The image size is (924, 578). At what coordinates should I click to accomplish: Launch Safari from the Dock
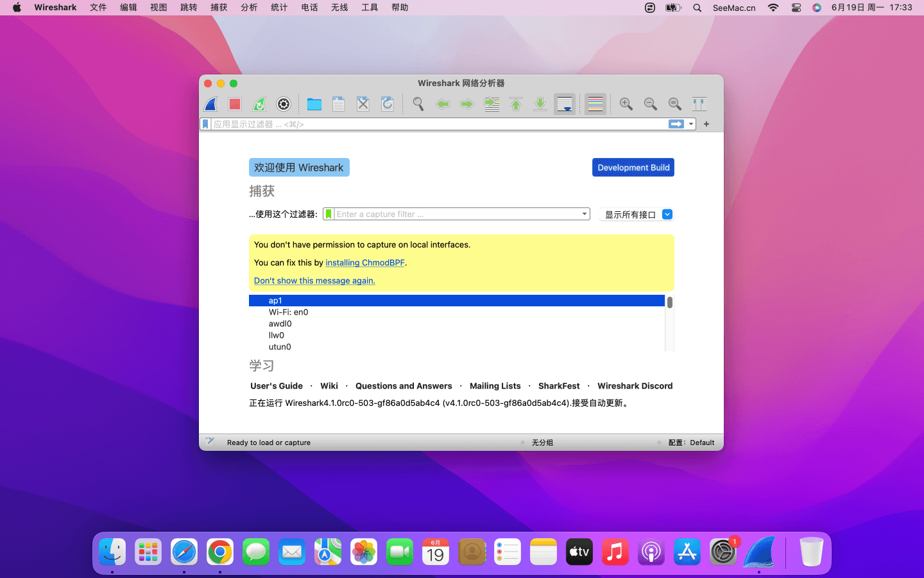pyautogui.click(x=184, y=552)
